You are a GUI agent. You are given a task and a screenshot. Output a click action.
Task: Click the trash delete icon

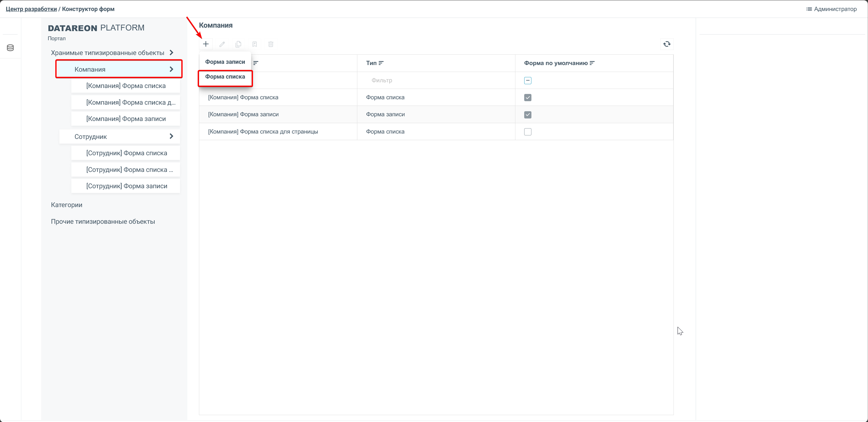(271, 44)
